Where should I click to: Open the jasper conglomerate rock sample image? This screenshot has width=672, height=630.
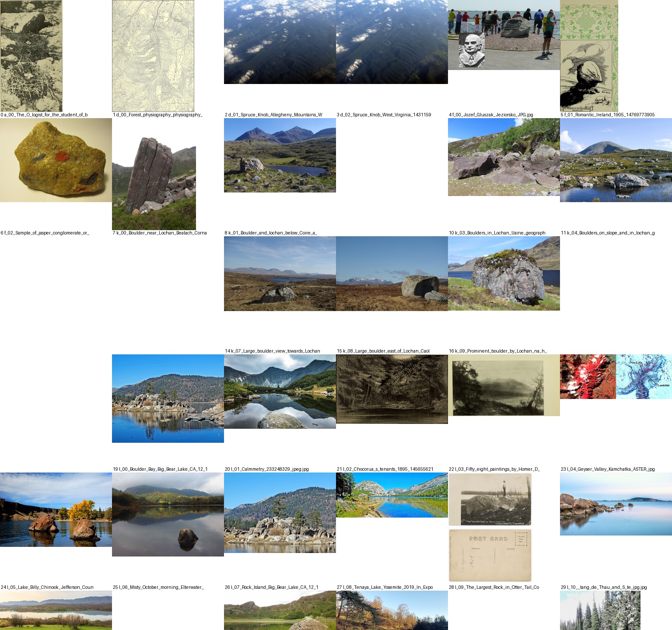coord(56,160)
